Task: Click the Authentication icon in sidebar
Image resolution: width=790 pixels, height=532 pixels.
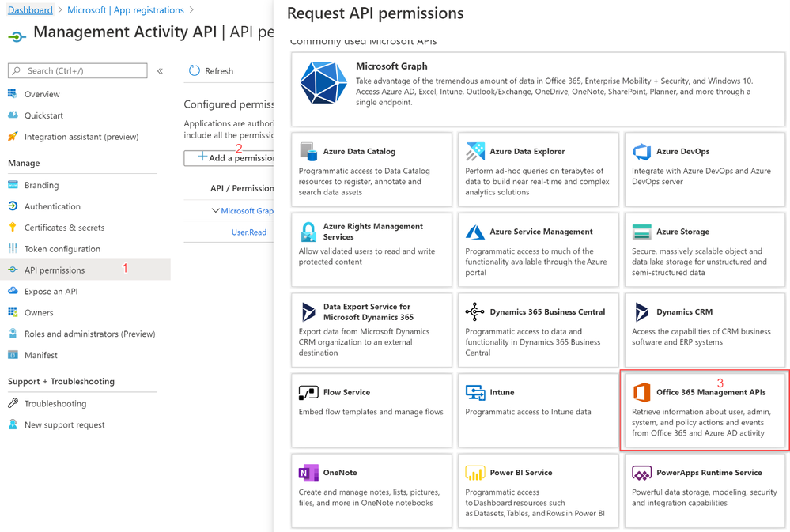Action: coord(13,206)
